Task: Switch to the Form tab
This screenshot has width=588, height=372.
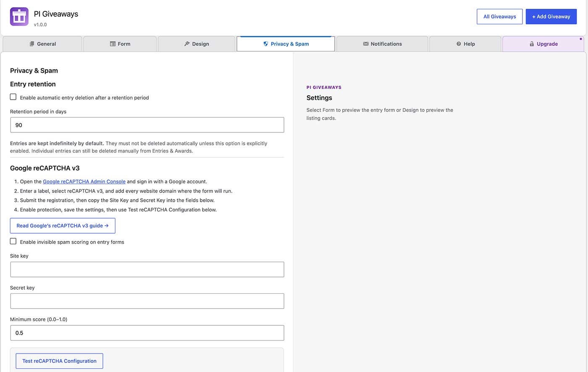Action: [120, 44]
